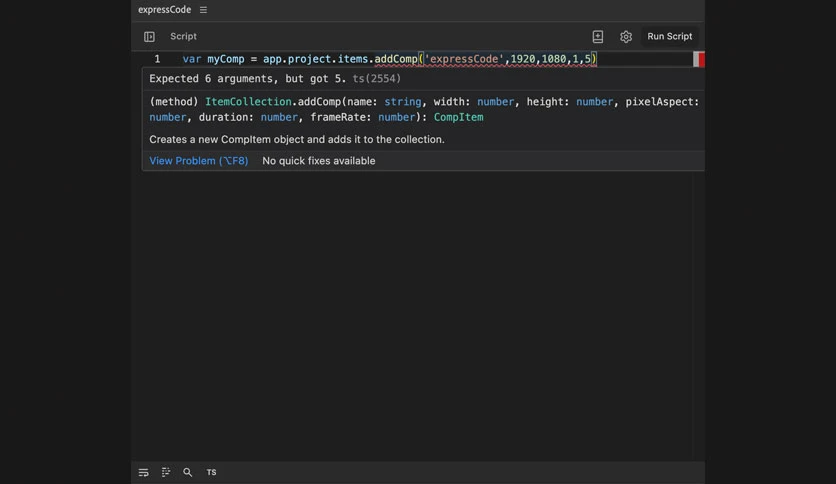This screenshot has height=484, width=836.
Task: Click the save script to library icon
Action: 598,36
